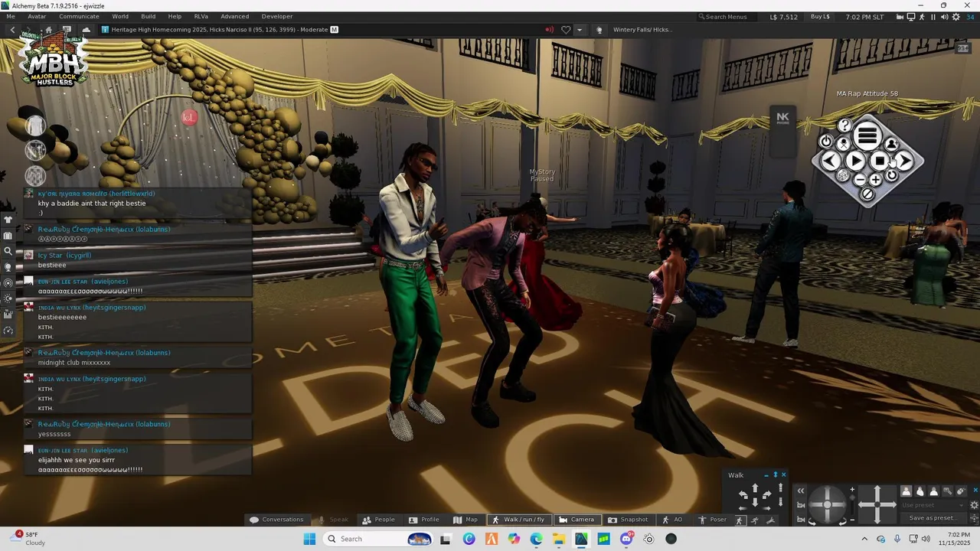Click the Buy L$ button
Image resolution: width=980 pixels, height=551 pixels.
820,17
